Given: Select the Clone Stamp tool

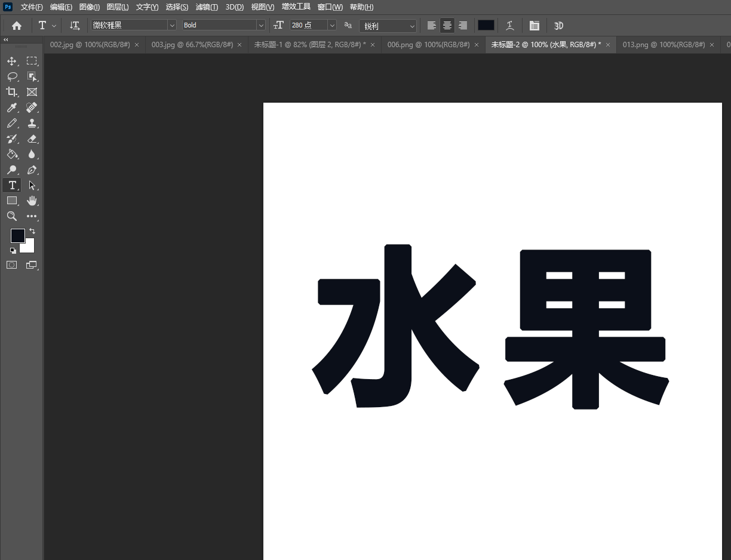Looking at the screenshot, I should click(x=32, y=123).
